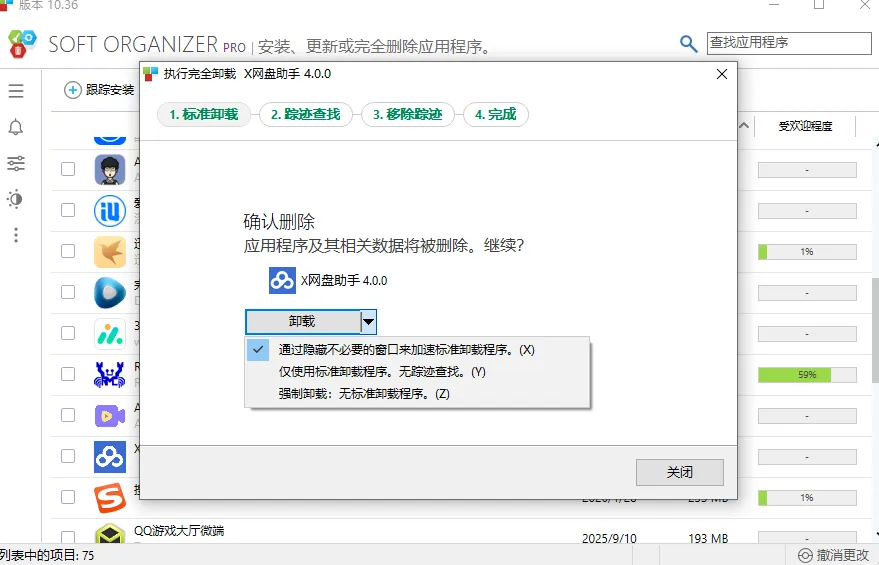Click the 2025/9/10 date value
Image resolution: width=879 pixels, height=565 pixels.
[609, 539]
